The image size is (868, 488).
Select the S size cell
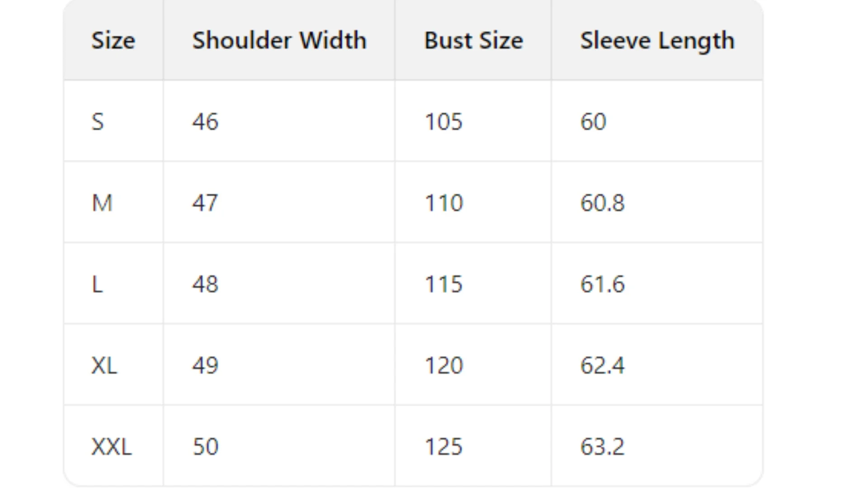point(98,122)
